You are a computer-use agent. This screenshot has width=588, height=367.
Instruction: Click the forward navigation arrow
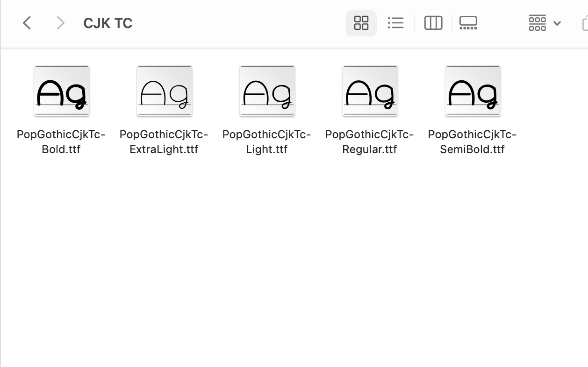[60, 23]
